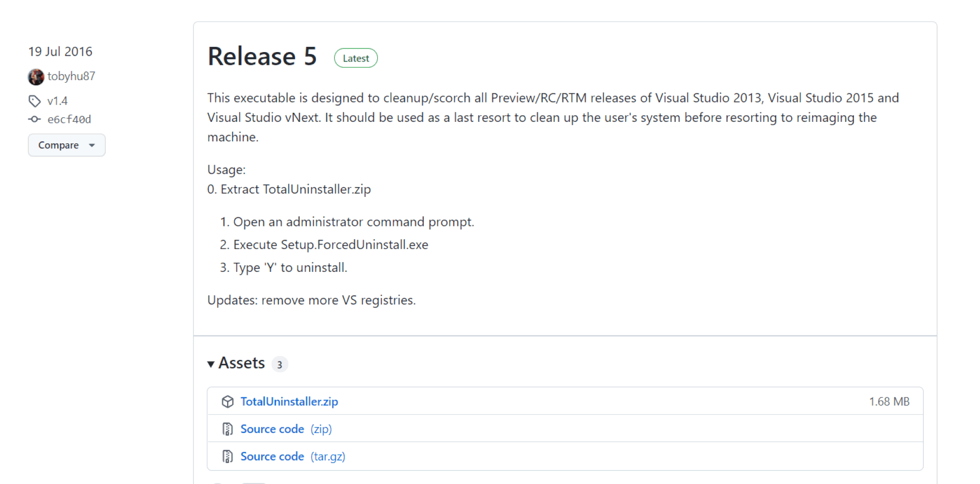Open commit e6cf40d link
Screen dimensions: 980x484
pyautogui.click(x=69, y=119)
